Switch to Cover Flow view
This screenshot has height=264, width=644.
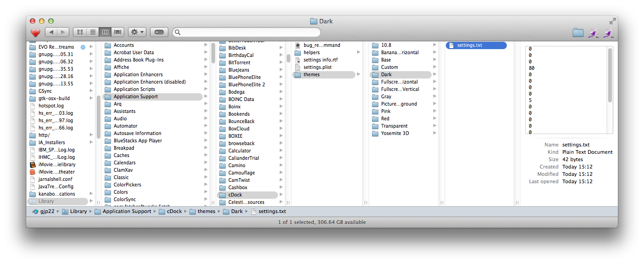tap(118, 32)
